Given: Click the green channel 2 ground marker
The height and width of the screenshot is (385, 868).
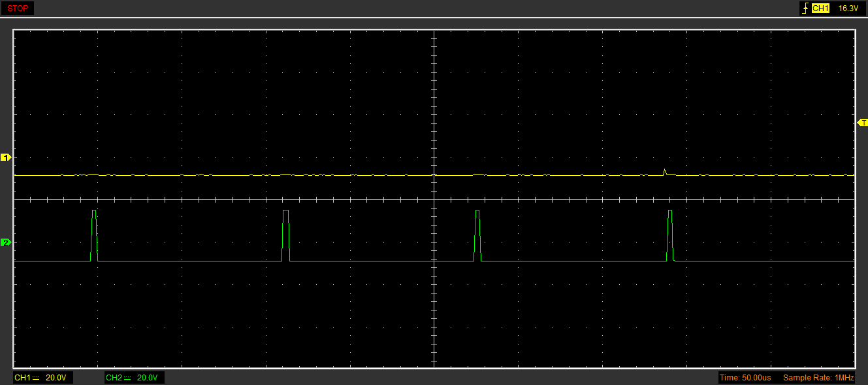Looking at the screenshot, I should (6, 243).
